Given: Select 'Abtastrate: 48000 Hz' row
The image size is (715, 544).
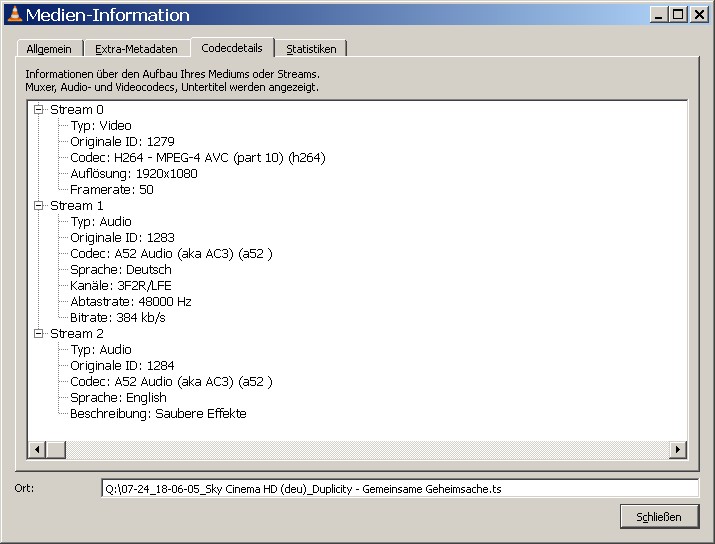Looking at the screenshot, I should coord(131,302).
